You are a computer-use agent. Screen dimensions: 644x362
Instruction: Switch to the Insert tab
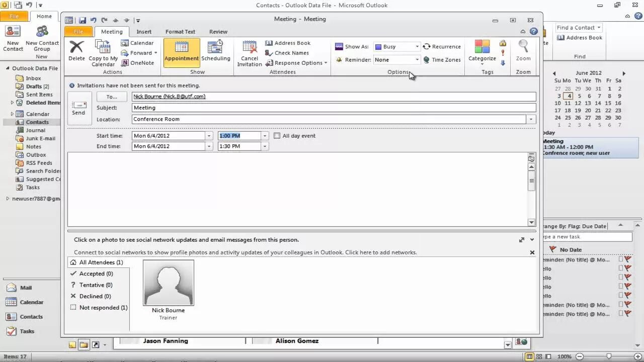(x=144, y=32)
